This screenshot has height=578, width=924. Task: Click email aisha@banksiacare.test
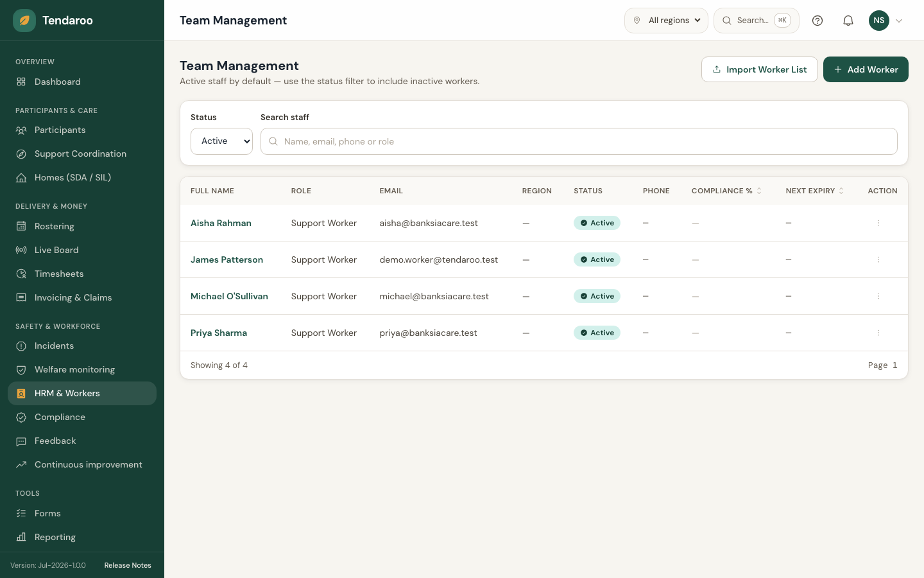click(429, 223)
